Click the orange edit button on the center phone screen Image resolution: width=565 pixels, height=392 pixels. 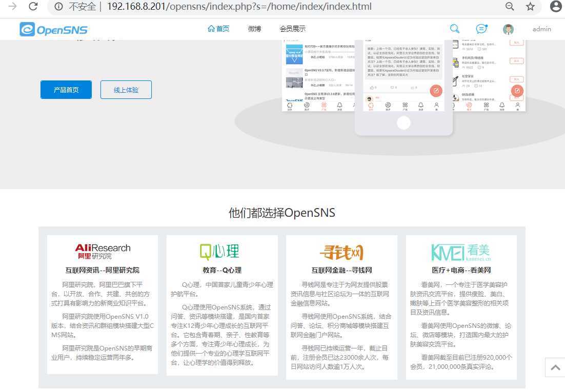(436, 91)
